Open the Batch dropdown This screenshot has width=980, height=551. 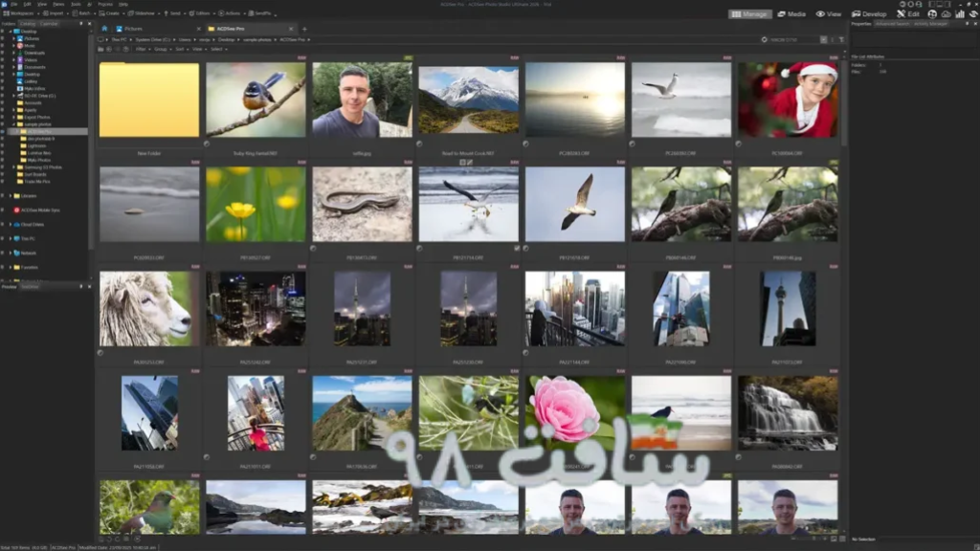(83, 13)
